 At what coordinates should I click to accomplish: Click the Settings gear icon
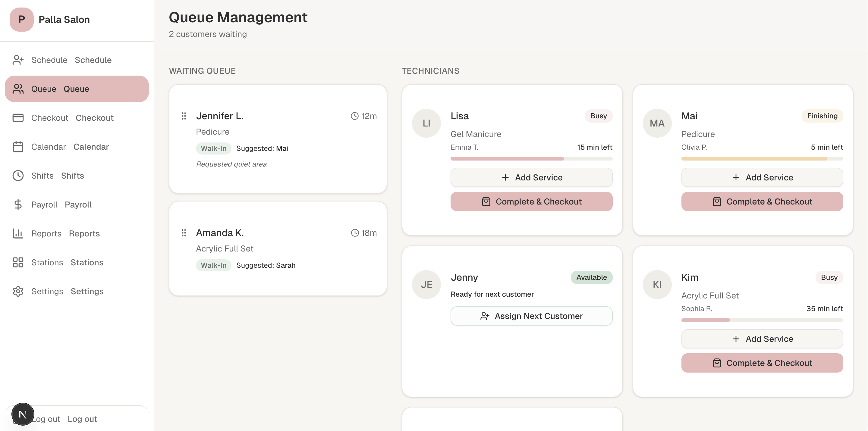pos(18,291)
